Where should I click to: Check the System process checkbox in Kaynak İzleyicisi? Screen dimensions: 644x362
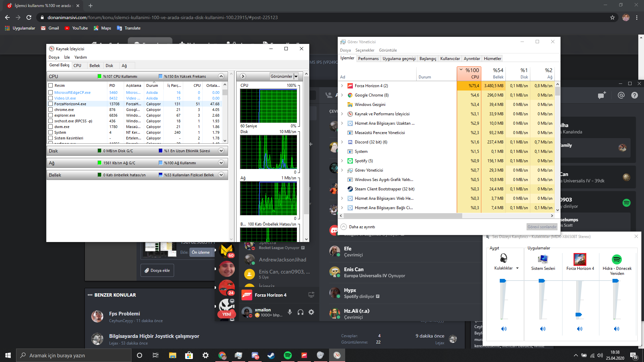[x=50, y=132]
